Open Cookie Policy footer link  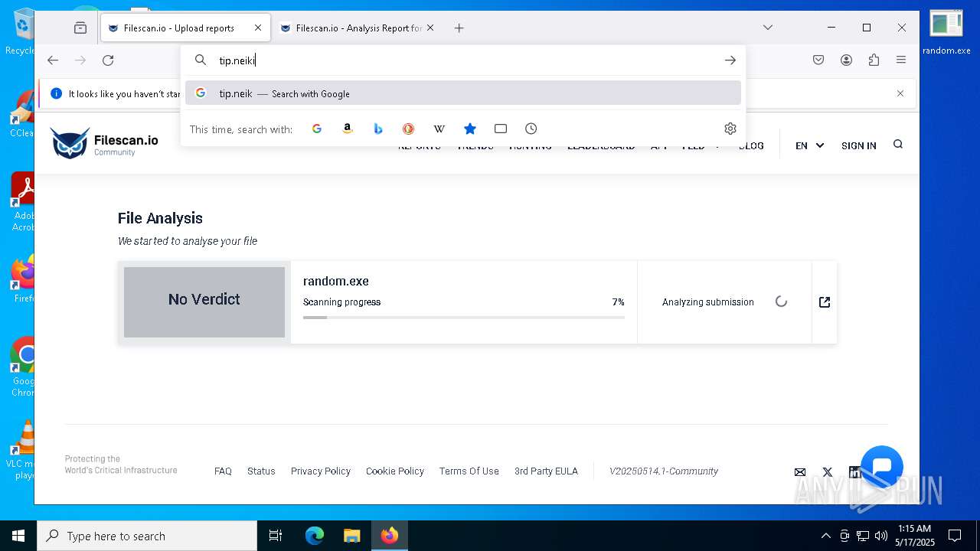(395, 471)
